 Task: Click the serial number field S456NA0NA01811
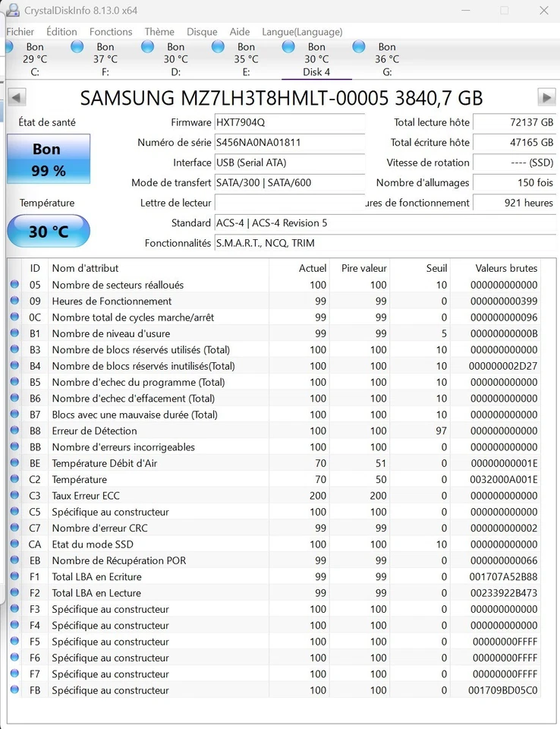[x=290, y=142]
